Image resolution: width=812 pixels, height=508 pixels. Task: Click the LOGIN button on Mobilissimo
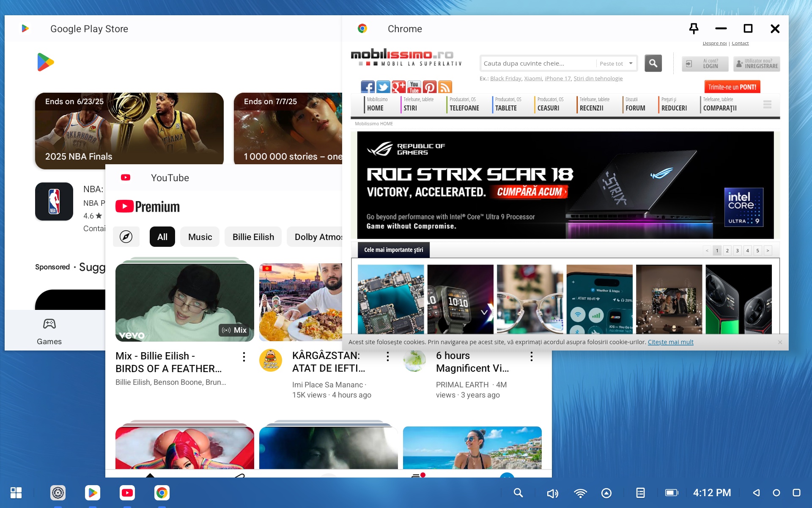coord(705,64)
